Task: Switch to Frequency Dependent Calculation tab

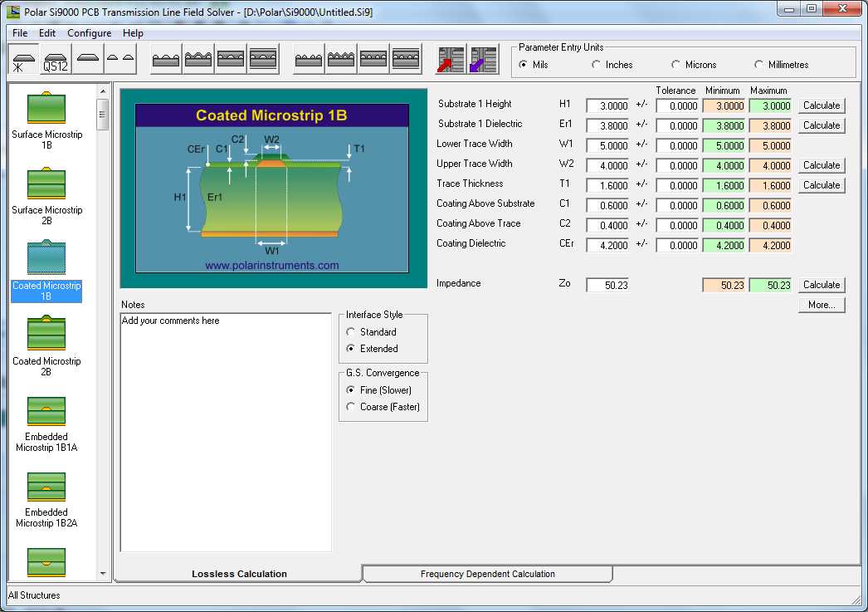Action: click(x=487, y=574)
